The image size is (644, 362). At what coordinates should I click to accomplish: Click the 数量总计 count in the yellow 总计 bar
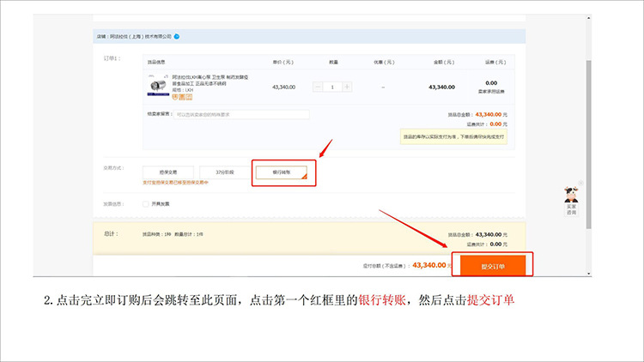[189, 234]
